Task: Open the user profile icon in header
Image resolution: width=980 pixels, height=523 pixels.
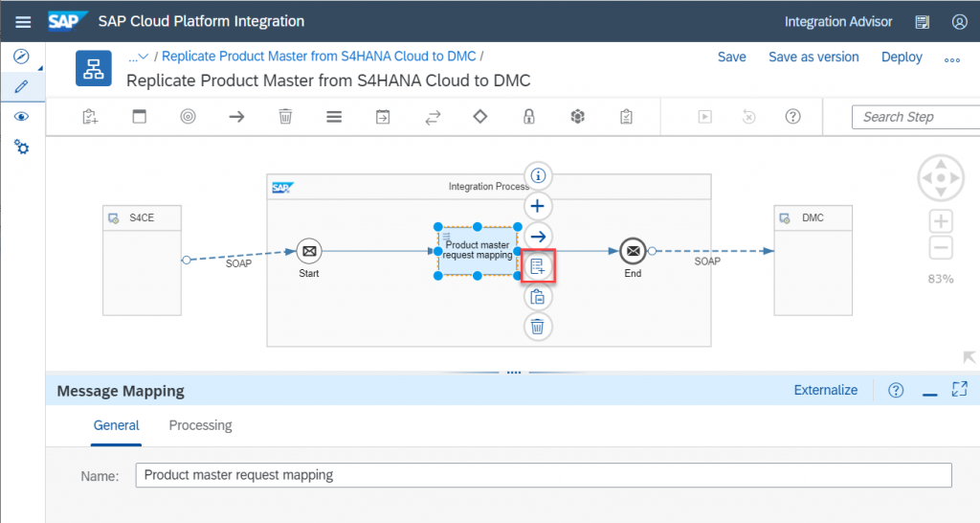Action: (x=959, y=22)
